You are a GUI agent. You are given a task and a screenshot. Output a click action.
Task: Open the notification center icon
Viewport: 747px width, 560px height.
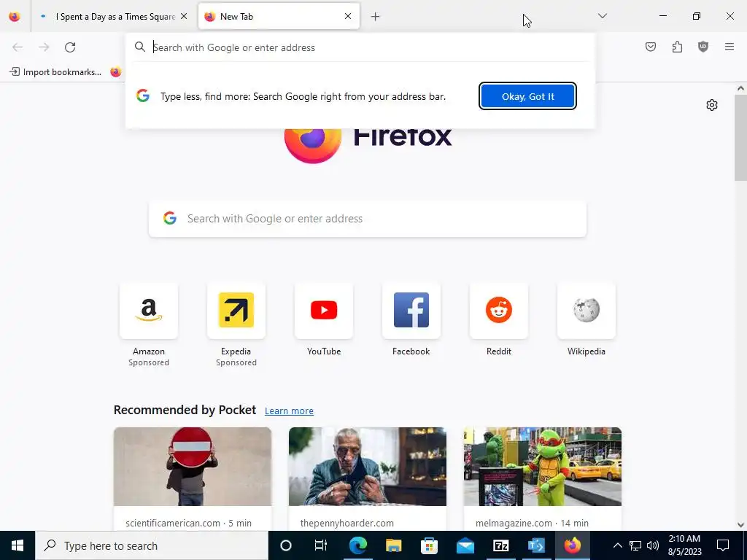tap(723, 545)
